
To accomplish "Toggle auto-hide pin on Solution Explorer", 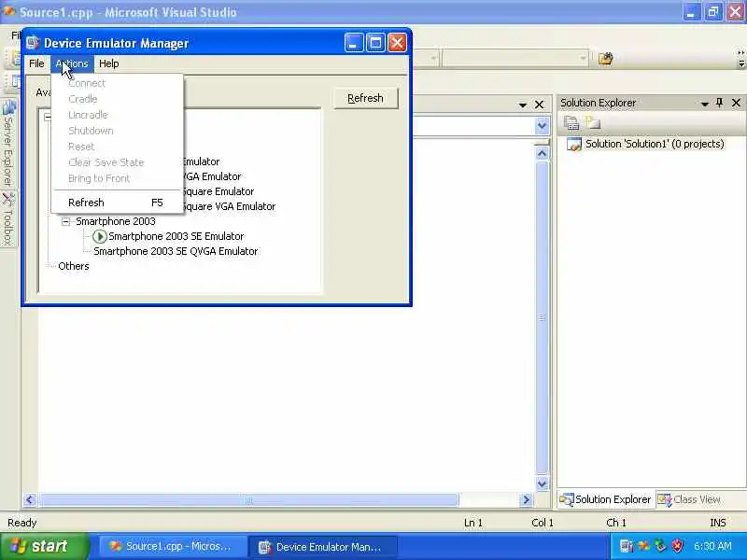I will 719,103.
